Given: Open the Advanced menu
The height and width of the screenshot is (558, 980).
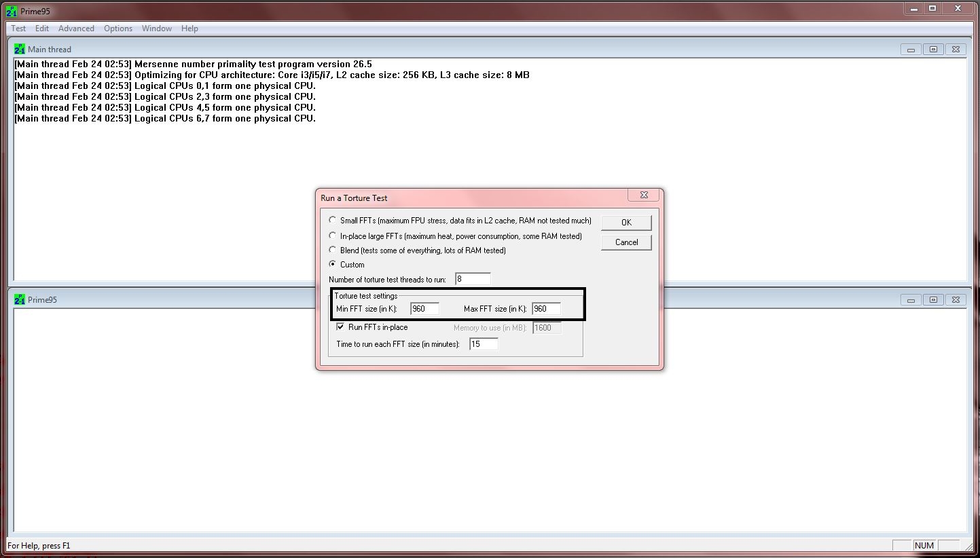Looking at the screenshot, I should pyautogui.click(x=76, y=29).
